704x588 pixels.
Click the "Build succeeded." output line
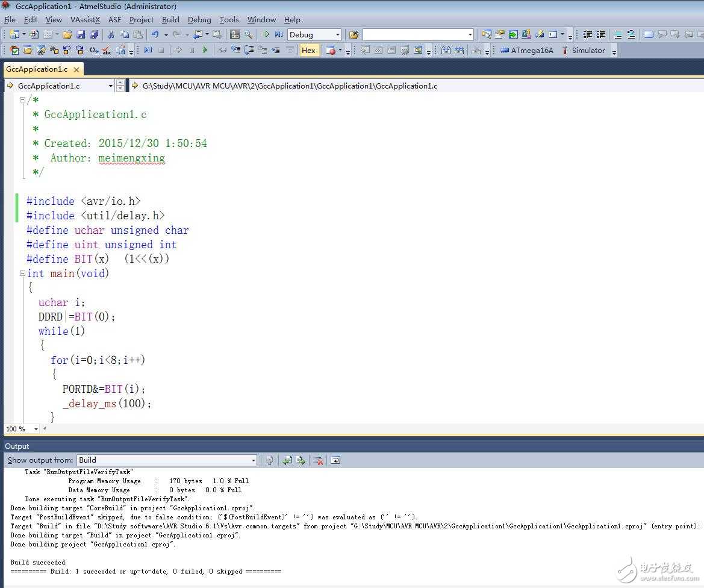click(39, 563)
